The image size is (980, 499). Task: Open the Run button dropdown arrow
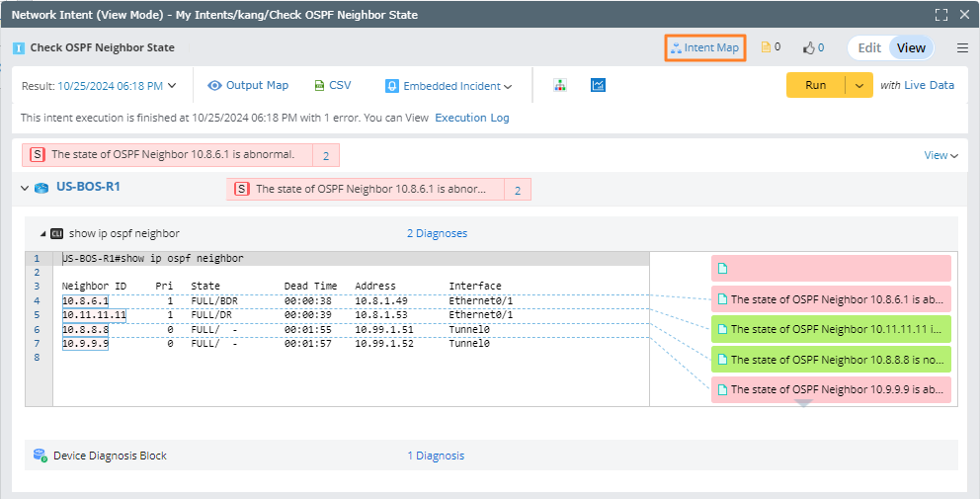[859, 85]
